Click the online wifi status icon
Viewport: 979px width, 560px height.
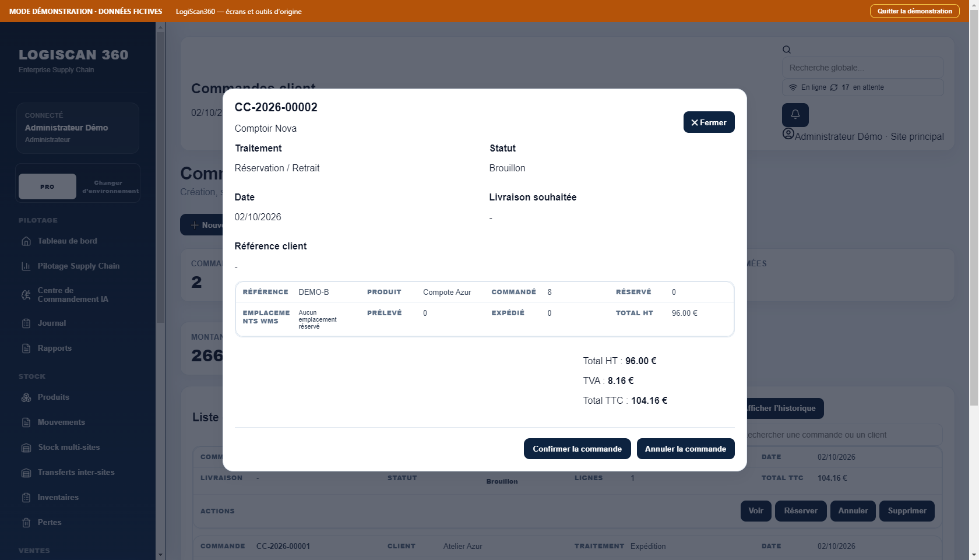[793, 87]
